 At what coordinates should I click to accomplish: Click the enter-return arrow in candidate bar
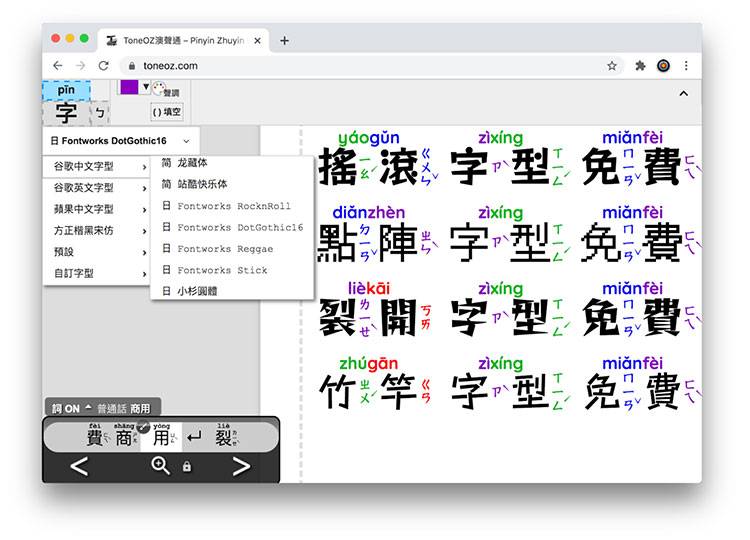pos(194,437)
